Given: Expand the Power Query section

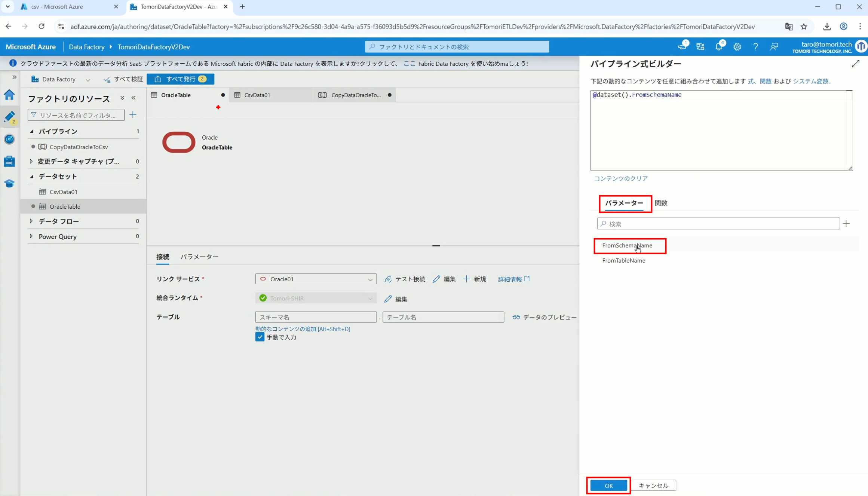Looking at the screenshot, I should tap(31, 236).
